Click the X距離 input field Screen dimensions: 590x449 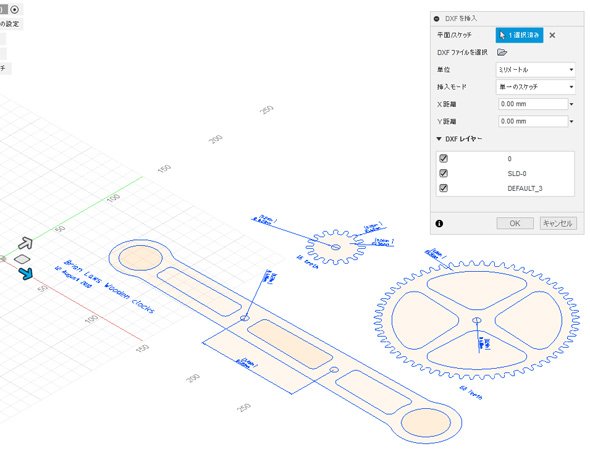pyautogui.click(x=533, y=104)
